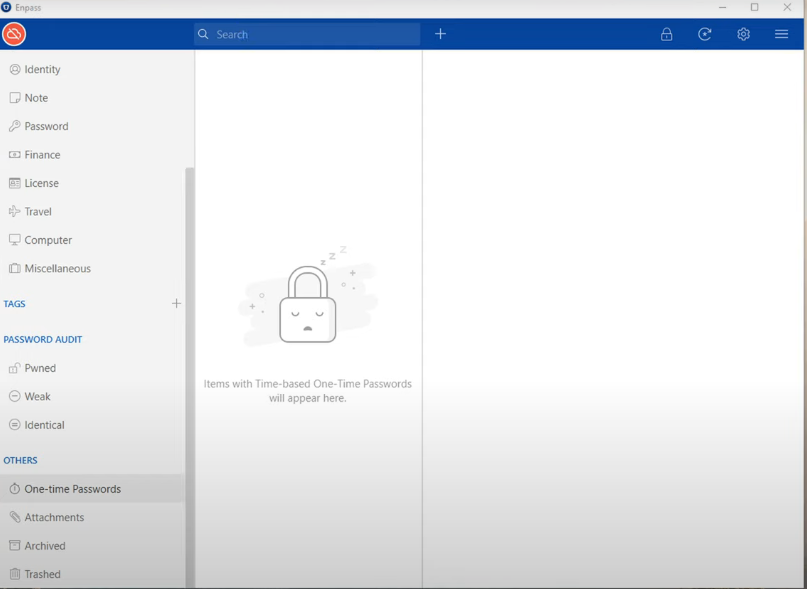Image resolution: width=807 pixels, height=589 pixels.
Task: Click the Attachments paperclip icon
Action: click(x=15, y=517)
